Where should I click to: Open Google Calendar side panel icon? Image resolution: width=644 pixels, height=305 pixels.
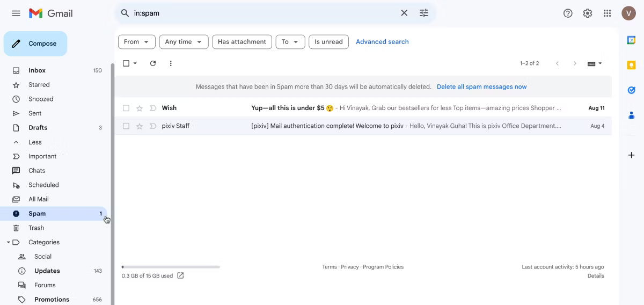click(632, 40)
